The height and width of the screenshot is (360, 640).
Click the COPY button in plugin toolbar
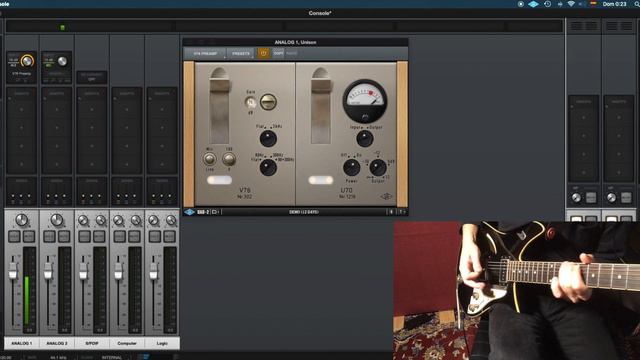point(278,53)
